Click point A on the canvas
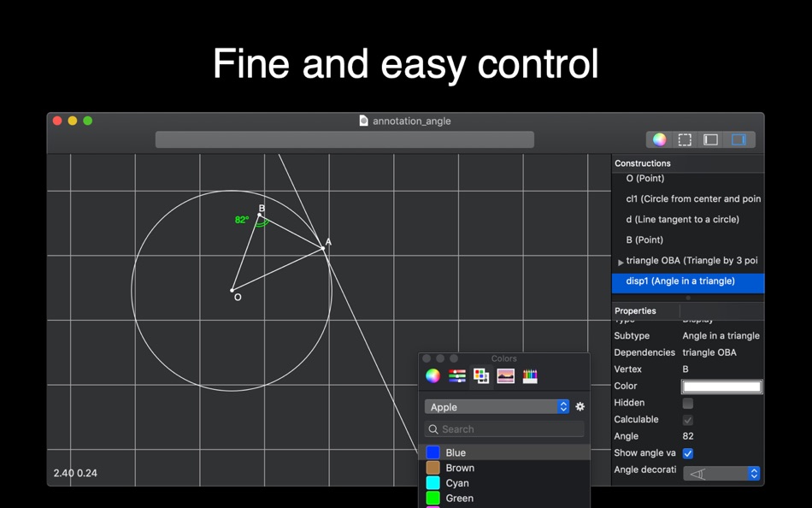This screenshot has height=508, width=812. pyautogui.click(x=323, y=248)
